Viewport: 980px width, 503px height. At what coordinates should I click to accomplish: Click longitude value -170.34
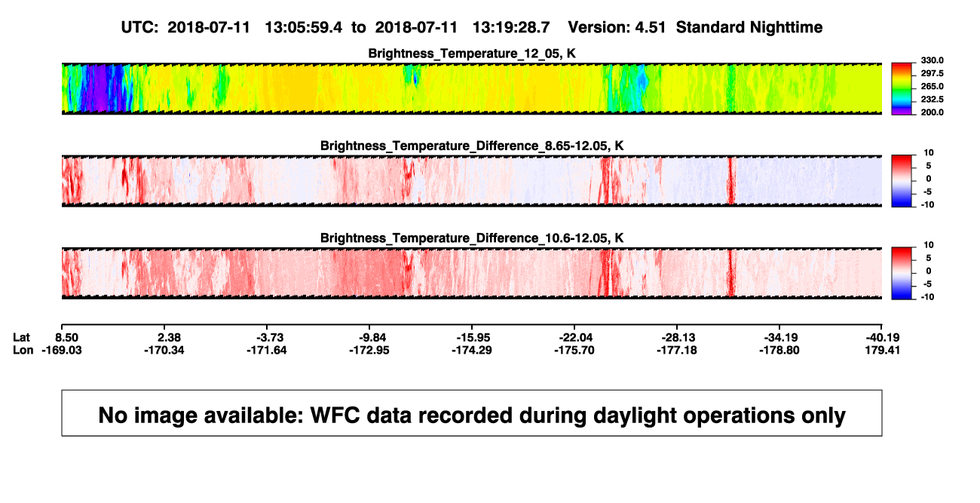click(166, 350)
